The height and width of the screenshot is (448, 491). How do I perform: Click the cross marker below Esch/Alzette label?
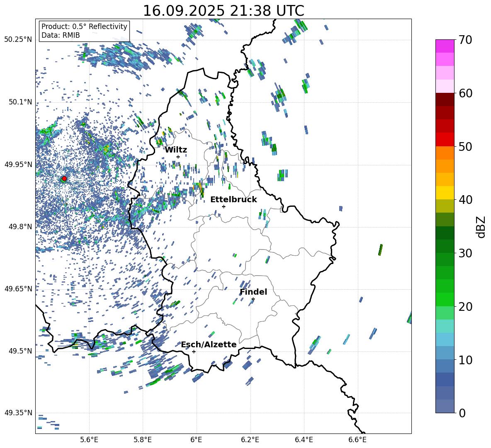tap(194, 351)
